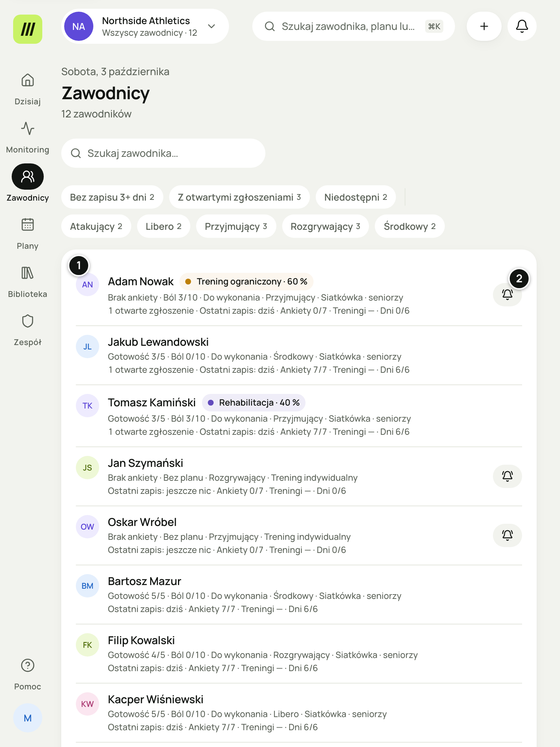Screen dimensions: 560x747
Task: Toggle the Libero position filter
Action: coord(164,226)
